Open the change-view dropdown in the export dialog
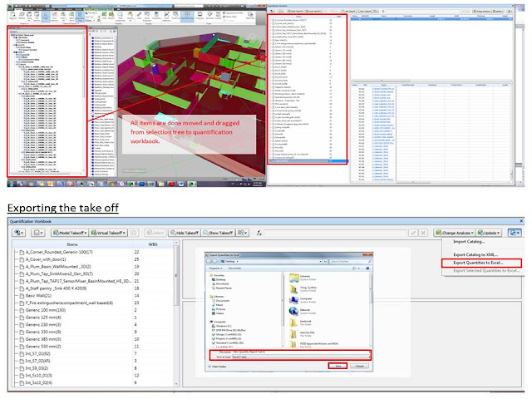532x399 pixels. click(356, 268)
